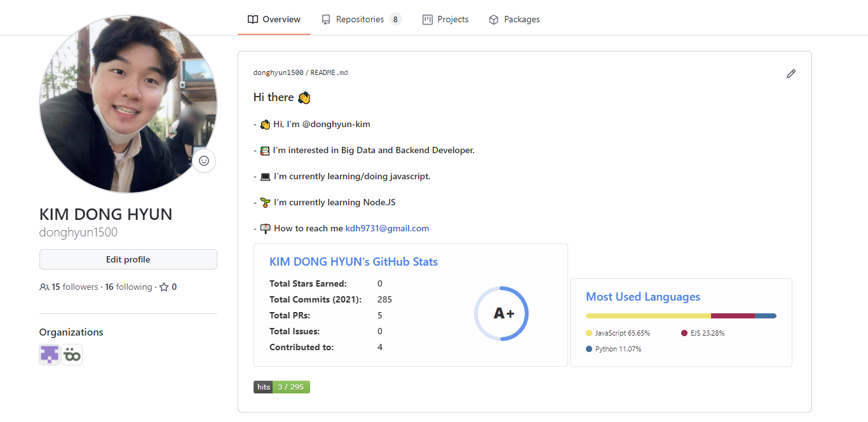868x422 pixels.
Task: Click the Repositories bookmark icon
Action: click(325, 19)
